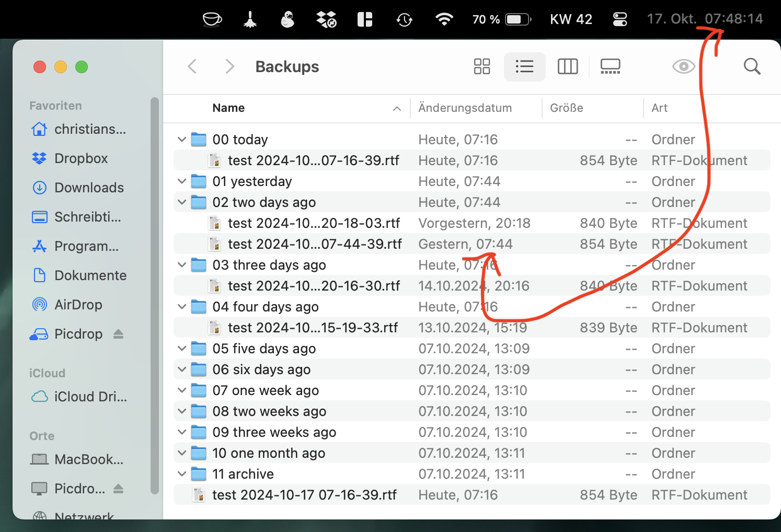The height and width of the screenshot is (532, 781).
Task: Collapse the 00 today folder
Action: [x=182, y=140]
